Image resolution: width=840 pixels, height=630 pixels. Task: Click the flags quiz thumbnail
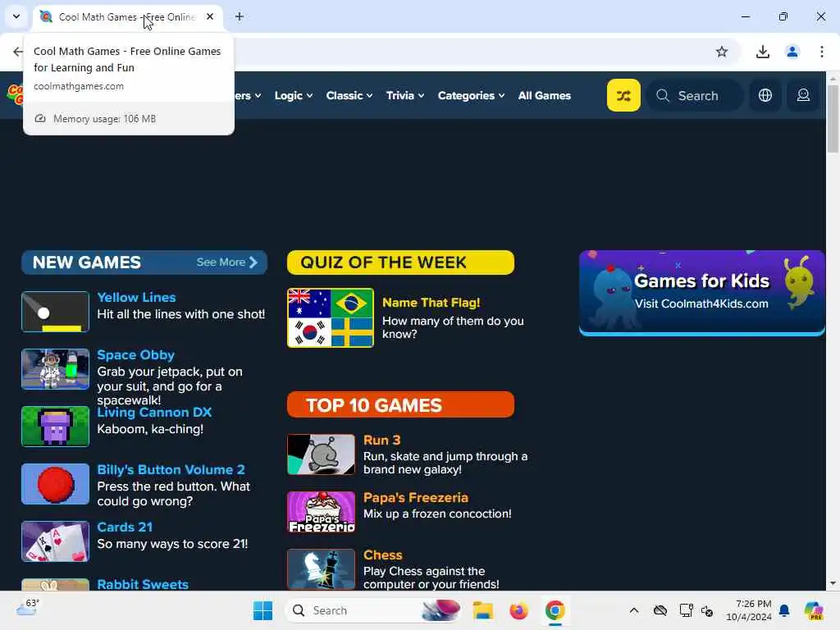331,317
